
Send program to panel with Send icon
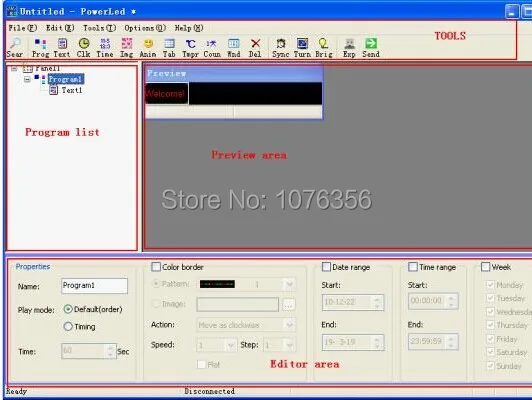click(371, 47)
